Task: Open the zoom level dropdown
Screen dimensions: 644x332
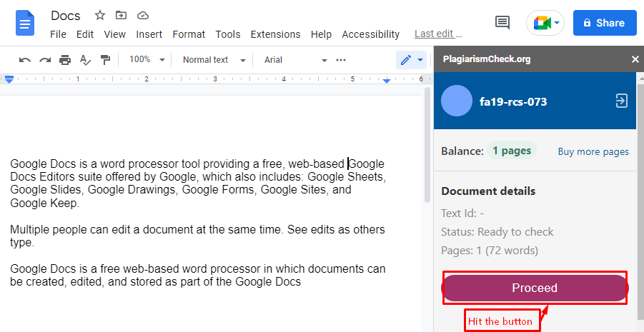Action: 147,59
